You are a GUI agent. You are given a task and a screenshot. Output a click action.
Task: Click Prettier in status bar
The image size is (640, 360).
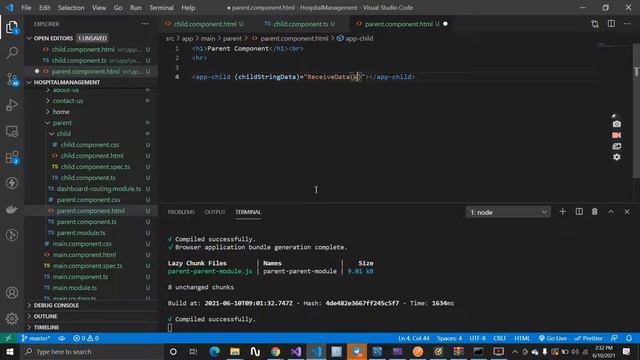[x=588, y=338]
